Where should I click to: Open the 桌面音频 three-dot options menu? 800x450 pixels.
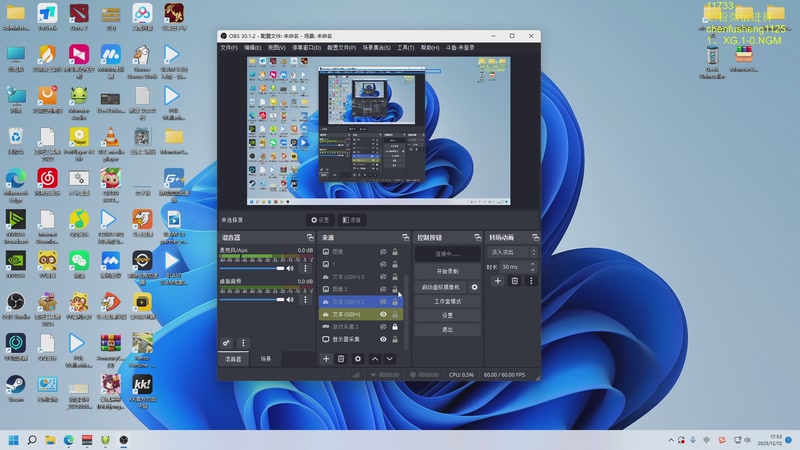pos(306,297)
